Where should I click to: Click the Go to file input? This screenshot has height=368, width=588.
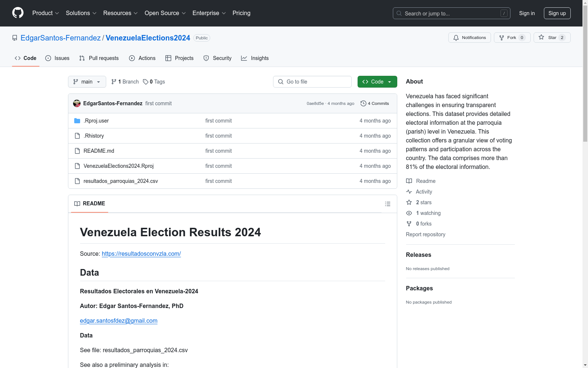[312, 82]
